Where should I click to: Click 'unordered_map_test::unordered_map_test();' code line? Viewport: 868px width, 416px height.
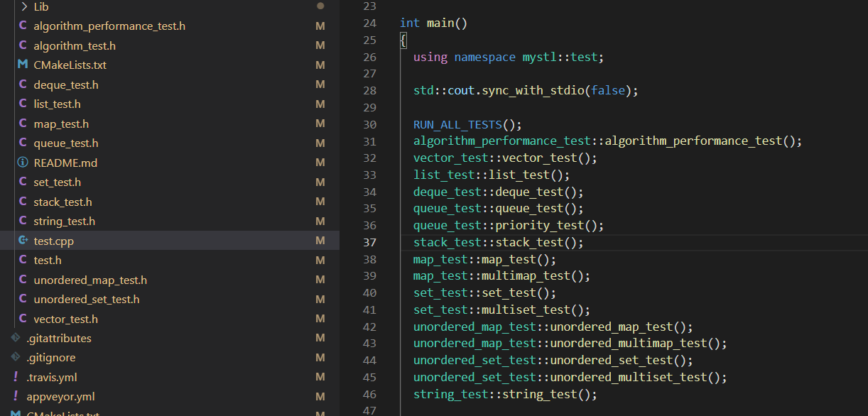pyautogui.click(x=553, y=327)
